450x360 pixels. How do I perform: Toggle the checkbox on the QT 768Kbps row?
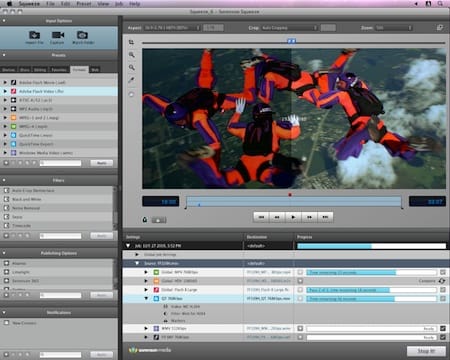pos(443,299)
